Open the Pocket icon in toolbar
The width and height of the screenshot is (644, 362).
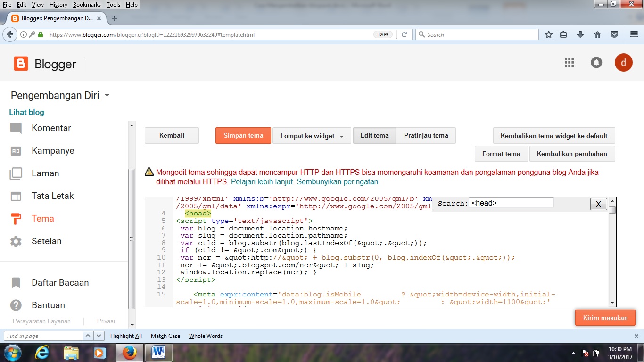pos(614,34)
